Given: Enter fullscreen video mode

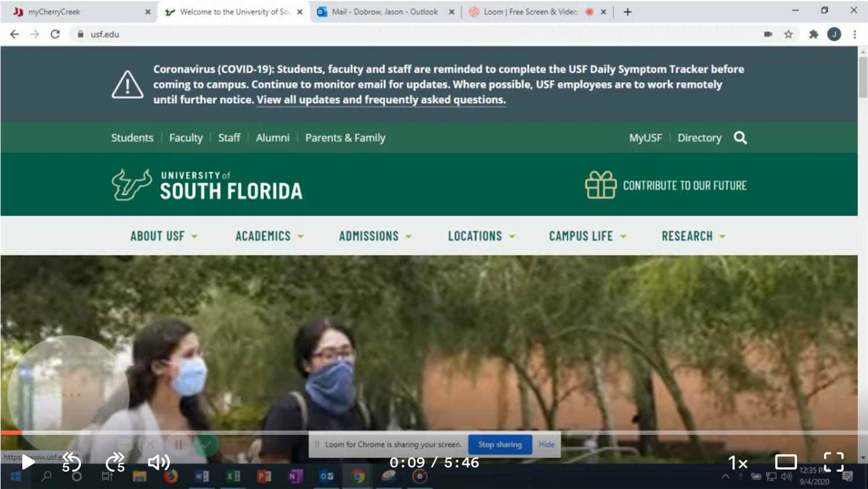Looking at the screenshot, I should click(x=833, y=462).
